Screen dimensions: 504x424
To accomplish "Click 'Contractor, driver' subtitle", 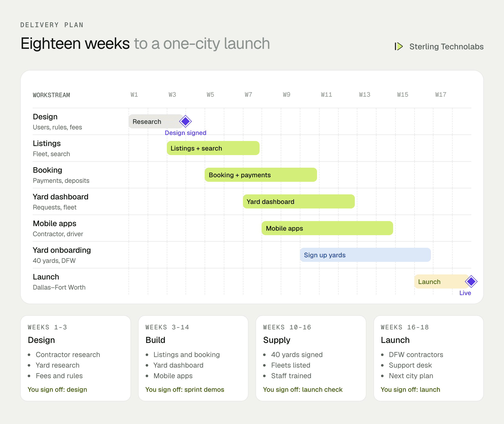I will [58, 234].
